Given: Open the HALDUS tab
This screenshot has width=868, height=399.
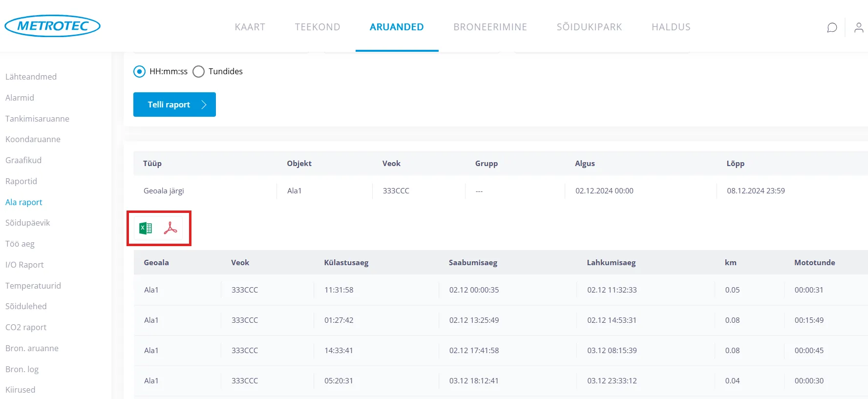Looking at the screenshot, I should (x=671, y=27).
